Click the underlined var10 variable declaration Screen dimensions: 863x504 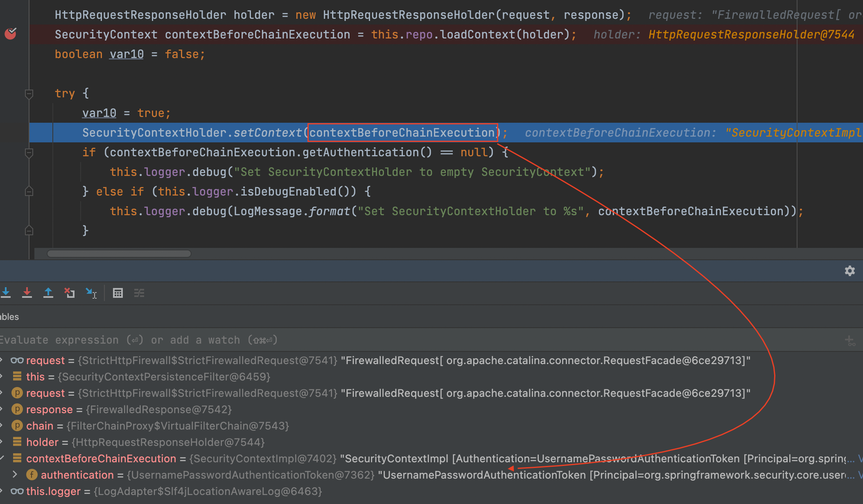pos(127,54)
